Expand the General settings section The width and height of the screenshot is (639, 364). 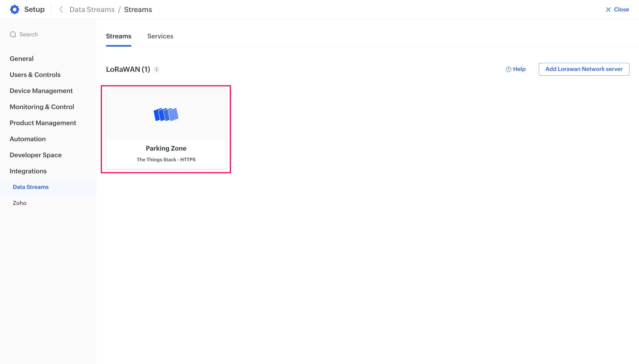[21, 58]
